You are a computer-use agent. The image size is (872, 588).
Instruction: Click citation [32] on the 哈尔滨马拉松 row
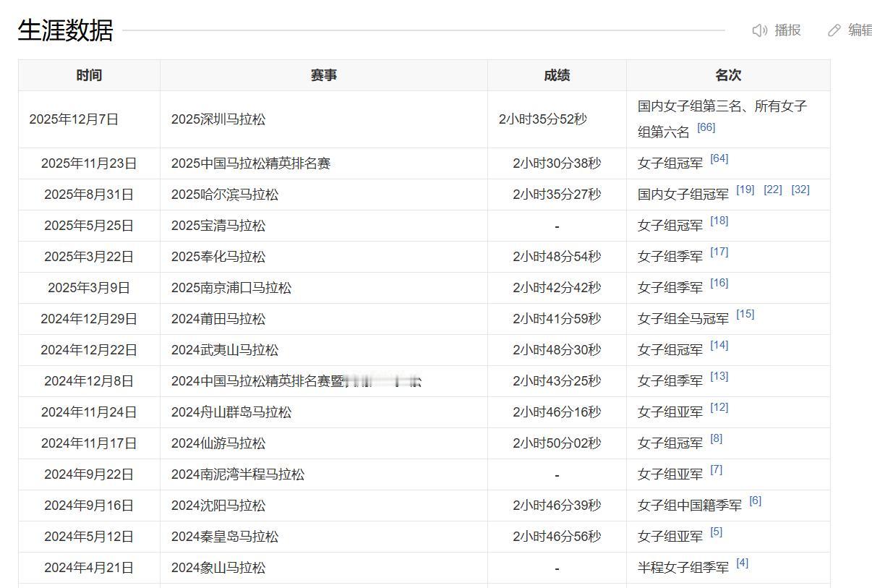coord(801,189)
